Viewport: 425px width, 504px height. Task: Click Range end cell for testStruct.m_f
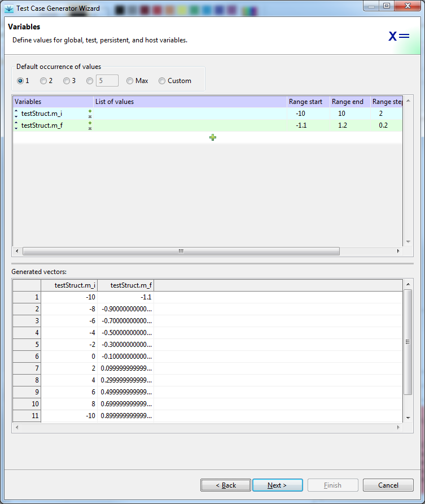349,125
